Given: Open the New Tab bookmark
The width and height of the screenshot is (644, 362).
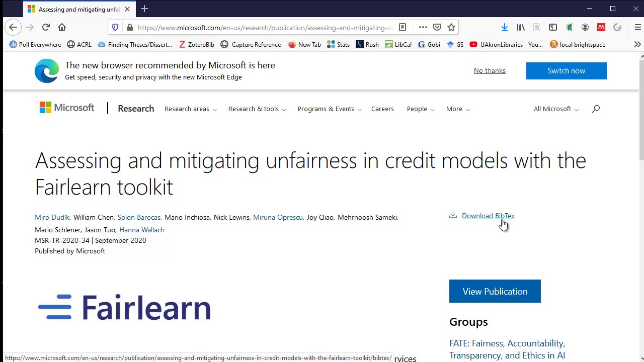Looking at the screenshot, I should point(304,44).
